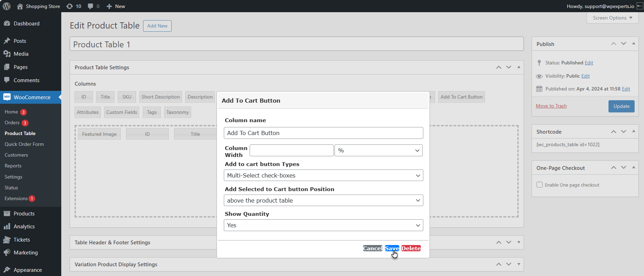The height and width of the screenshot is (276, 644).
Task: Click the Tickets menu icon
Action: click(x=7, y=240)
